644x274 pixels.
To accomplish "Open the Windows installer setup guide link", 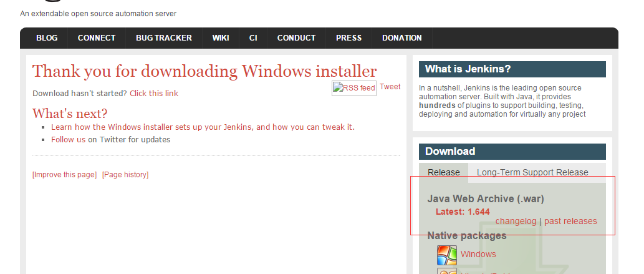I will [x=203, y=127].
